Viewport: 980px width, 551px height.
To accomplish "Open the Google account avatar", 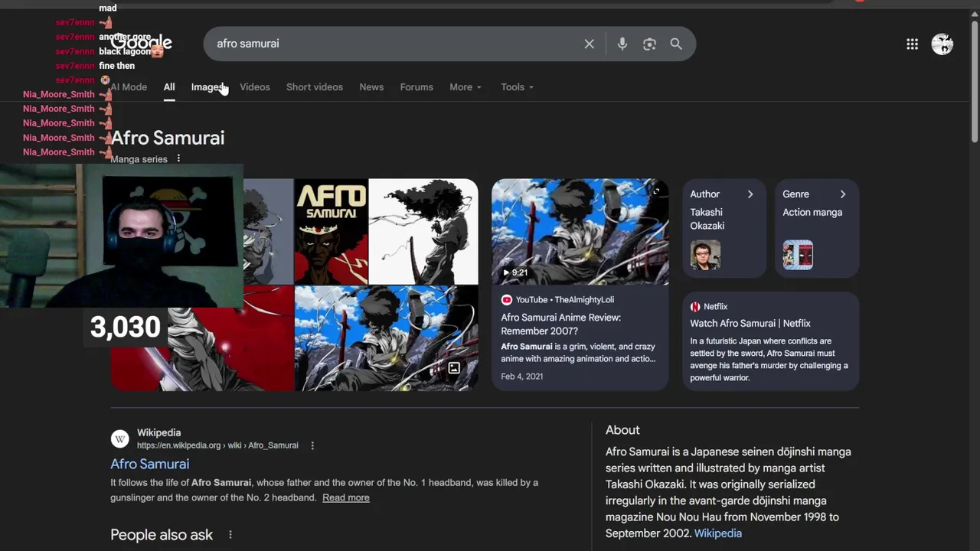I will click(x=942, y=44).
